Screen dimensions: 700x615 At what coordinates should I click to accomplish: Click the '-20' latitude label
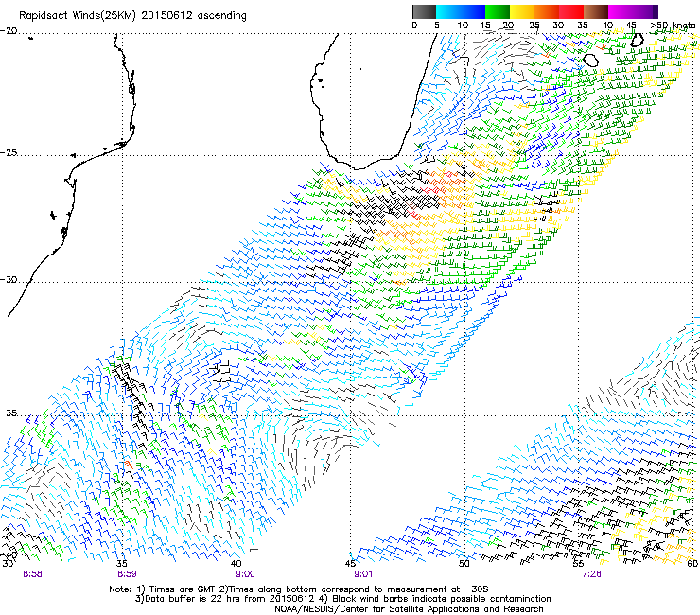click(x=9, y=31)
